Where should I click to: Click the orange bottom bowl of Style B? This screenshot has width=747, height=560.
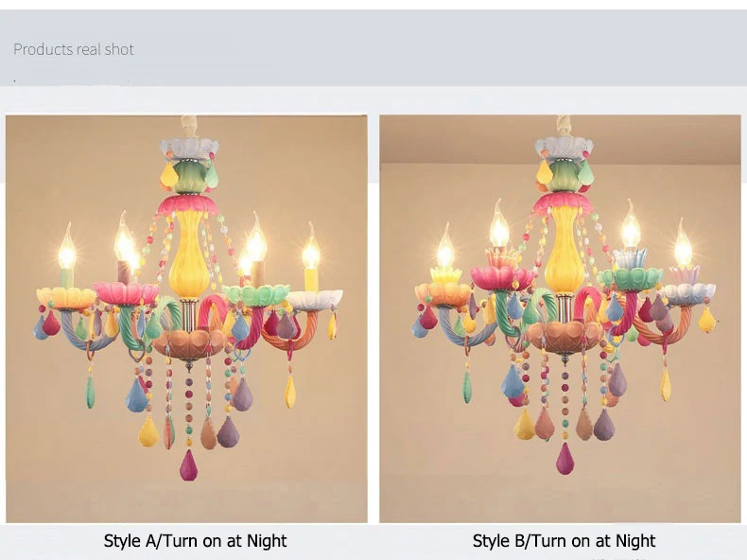click(565, 337)
